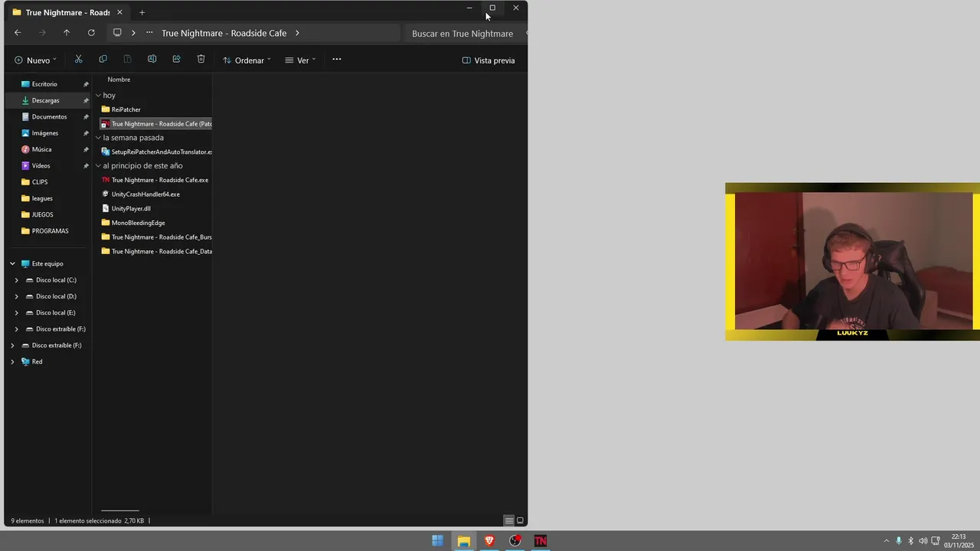This screenshot has height=551, width=980.
Task: Click the Paste clipboard icon in the toolbar
Action: pos(127,60)
